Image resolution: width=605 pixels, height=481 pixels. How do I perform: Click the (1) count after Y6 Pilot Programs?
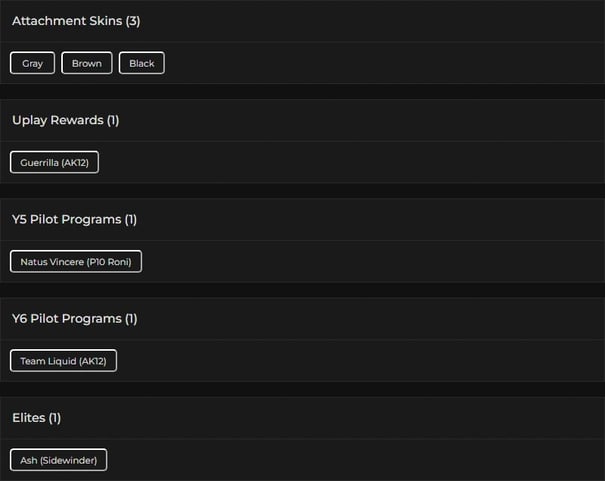(x=131, y=318)
